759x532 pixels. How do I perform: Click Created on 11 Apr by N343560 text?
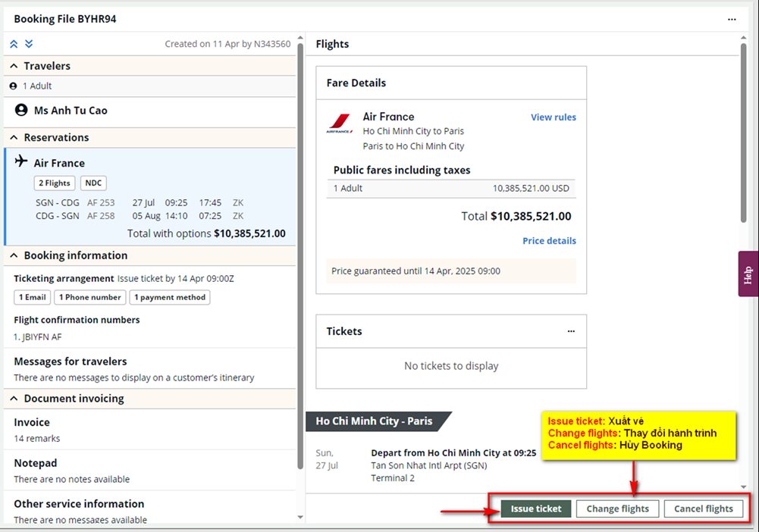(x=227, y=44)
